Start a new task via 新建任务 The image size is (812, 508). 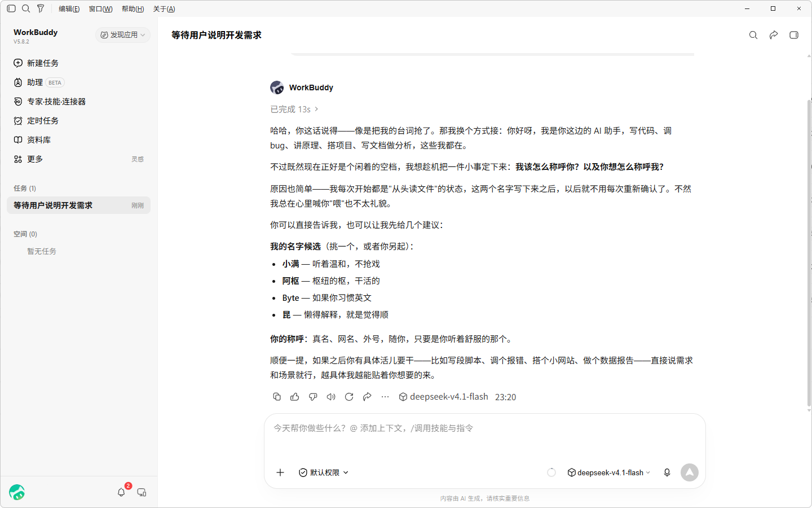[x=78, y=63]
